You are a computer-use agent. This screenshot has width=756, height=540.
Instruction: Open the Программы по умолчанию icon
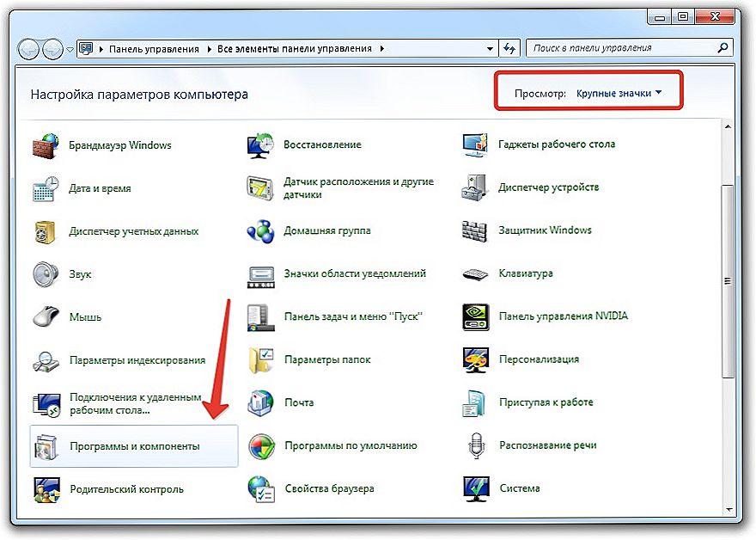coord(261,446)
